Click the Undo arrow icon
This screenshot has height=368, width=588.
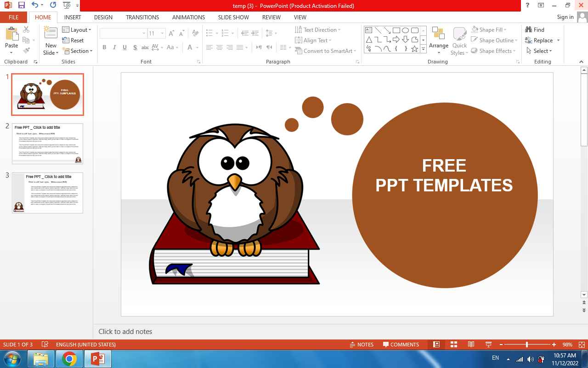tap(35, 6)
